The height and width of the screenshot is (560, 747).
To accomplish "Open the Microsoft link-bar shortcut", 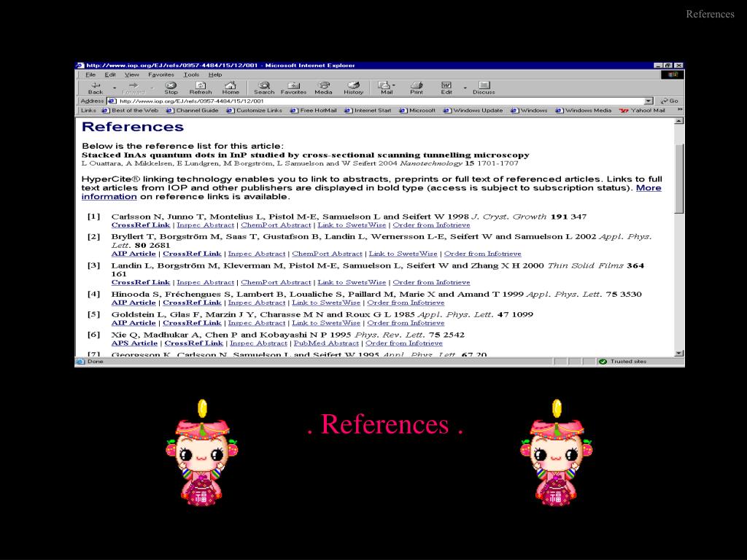I will 417,111.
